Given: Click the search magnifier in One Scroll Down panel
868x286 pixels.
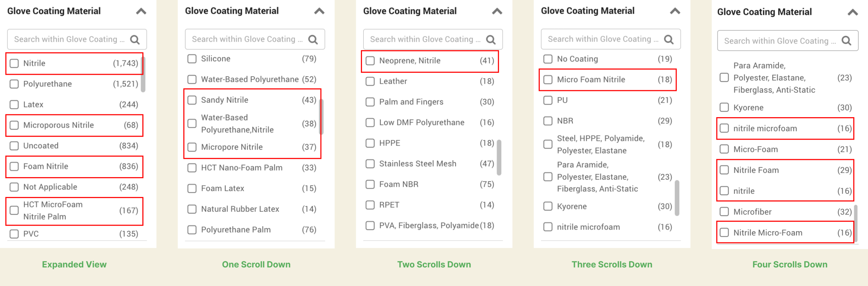Looking at the screenshot, I should (x=313, y=39).
